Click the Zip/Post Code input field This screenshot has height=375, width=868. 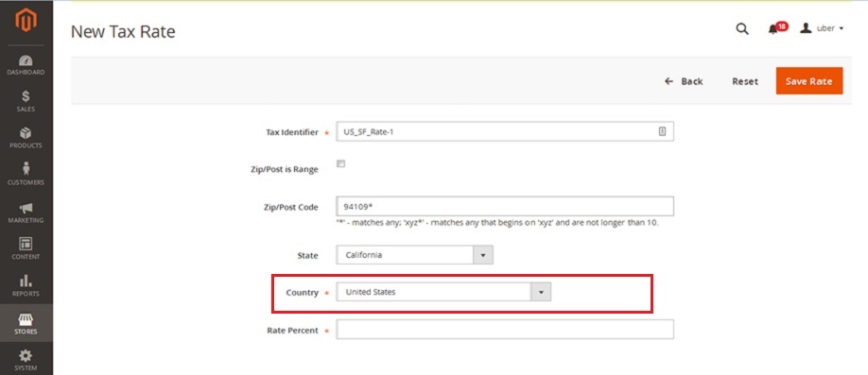click(x=504, y=206)
